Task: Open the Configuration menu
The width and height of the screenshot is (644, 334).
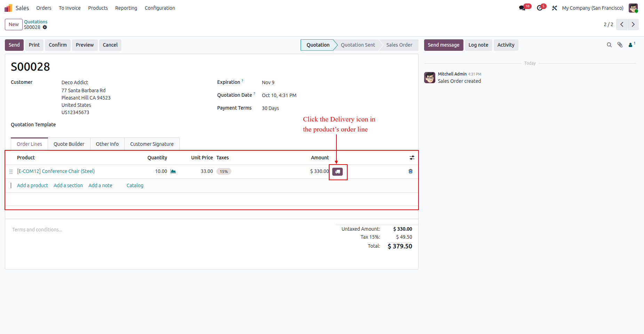Action: click(160, 8)
